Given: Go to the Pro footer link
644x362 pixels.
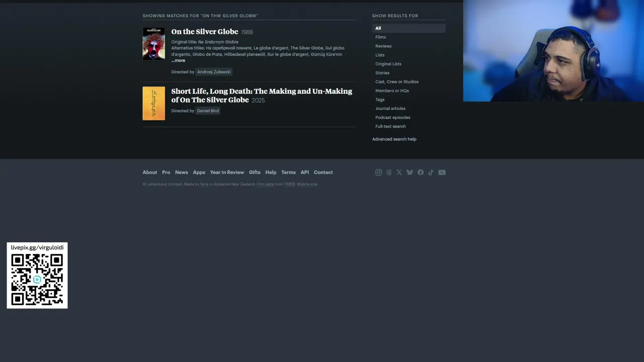Looking at the screenshot, I should click(x=166, y=172).
